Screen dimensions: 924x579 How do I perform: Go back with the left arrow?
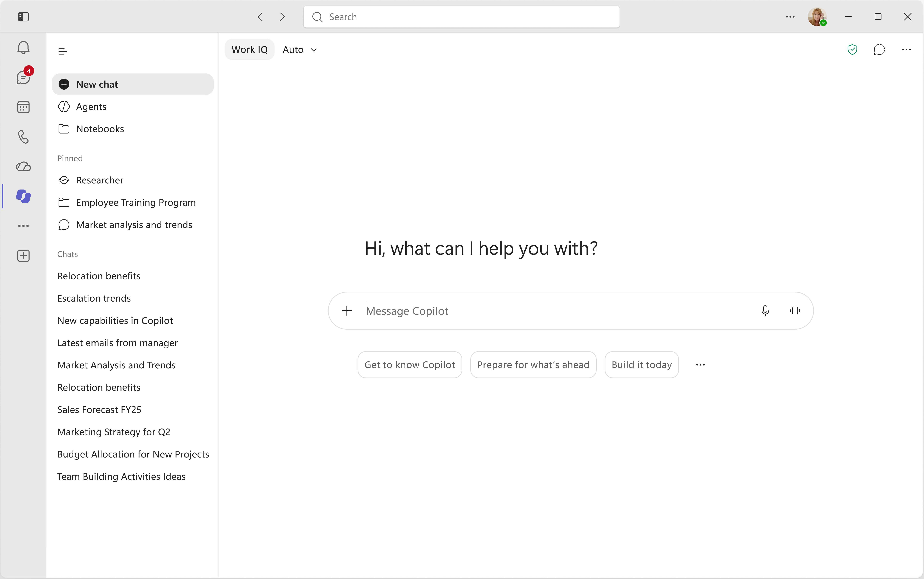[260, 17]
